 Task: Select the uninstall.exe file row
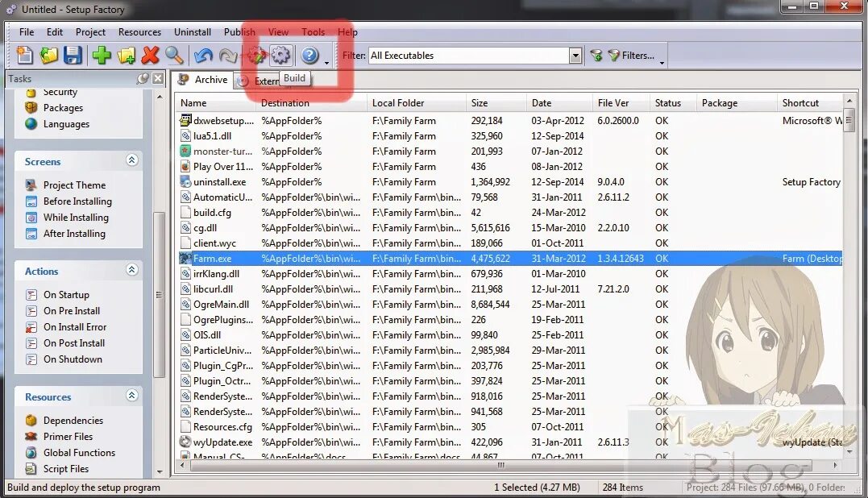coord(509,182)
